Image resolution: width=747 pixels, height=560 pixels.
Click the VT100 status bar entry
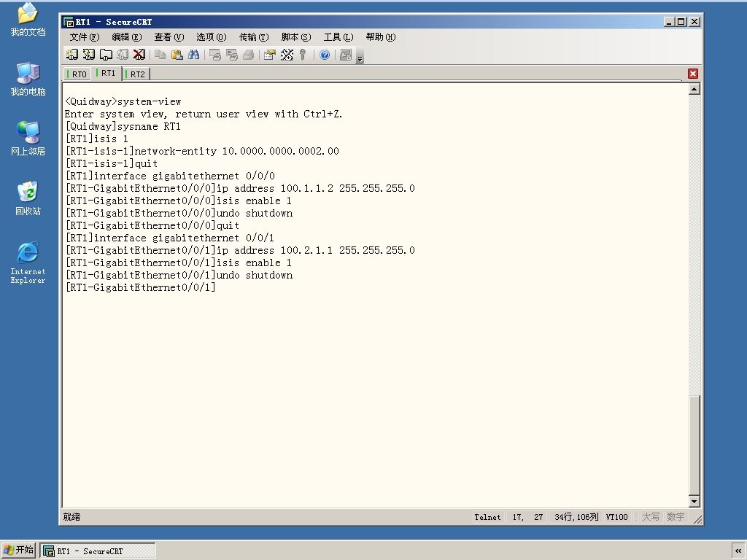click(616, 517)
